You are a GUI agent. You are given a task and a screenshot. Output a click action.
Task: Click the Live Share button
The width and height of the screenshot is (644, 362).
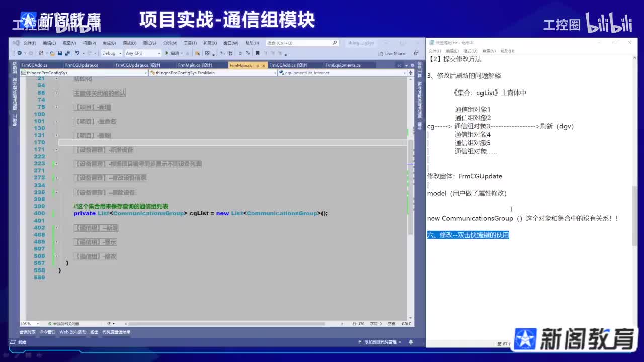[x=392, y=53]
